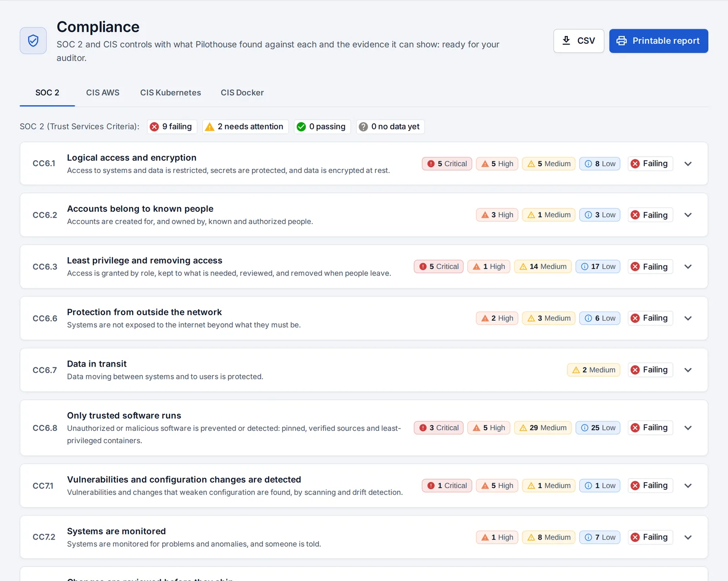This screenshot has width=728, height=581.
Task: Expand the CC6.3 chevron
Action: 688,267
